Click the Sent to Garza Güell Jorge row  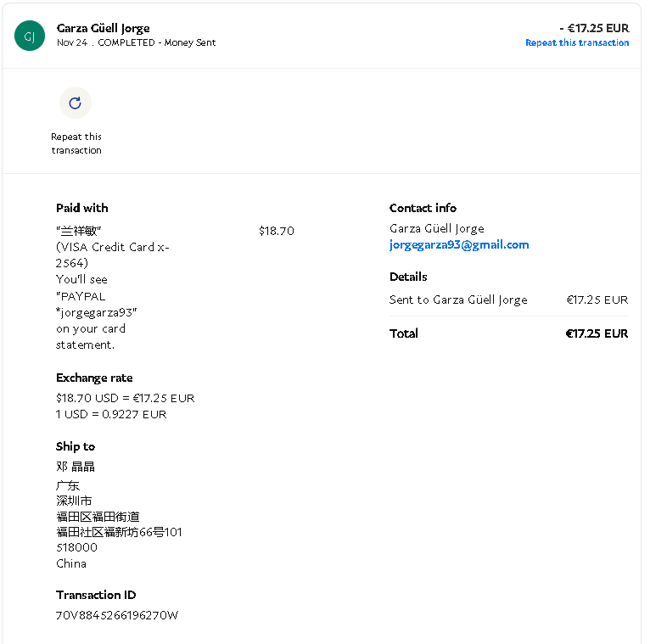point(458,300)
